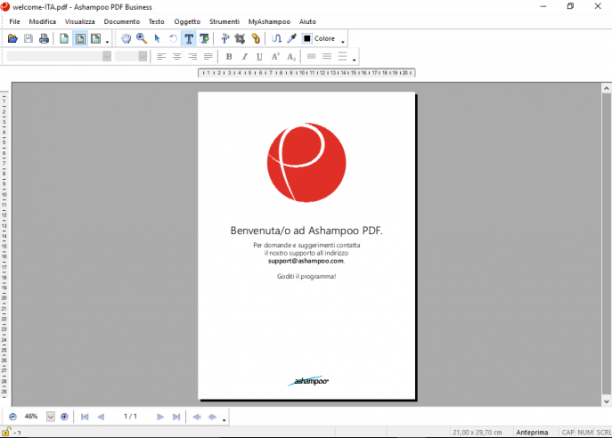Open the MyAshampoo menu
Image resolution: width=612 pixels, height=438 pixels.
[x=269, y=21]
